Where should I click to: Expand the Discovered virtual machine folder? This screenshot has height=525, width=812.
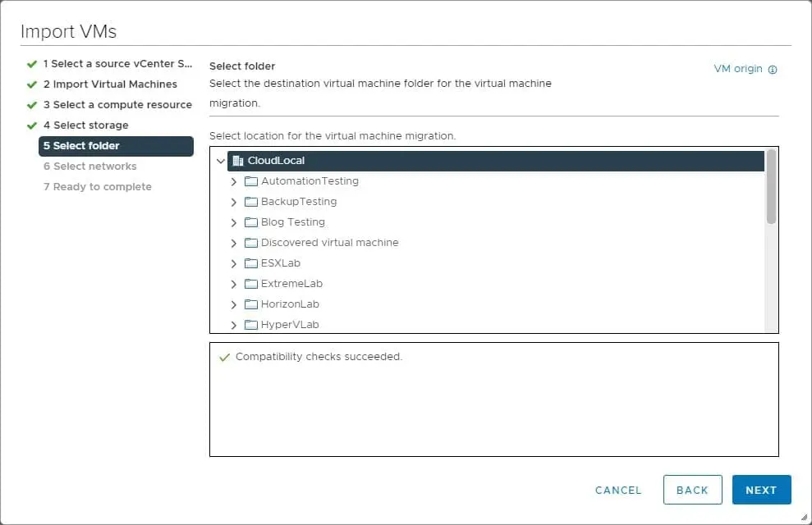coord(234,243)
